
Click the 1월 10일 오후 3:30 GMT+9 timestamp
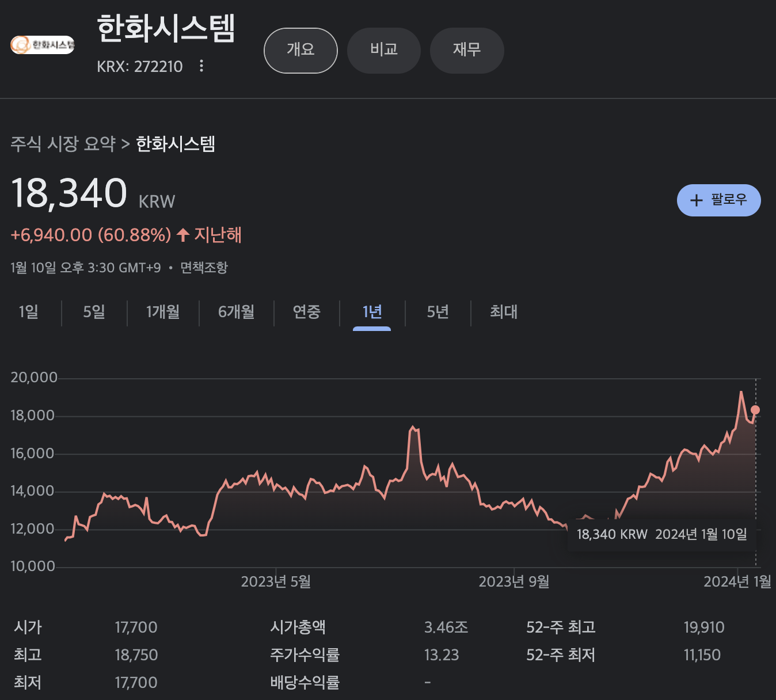(x=86, y=268)
